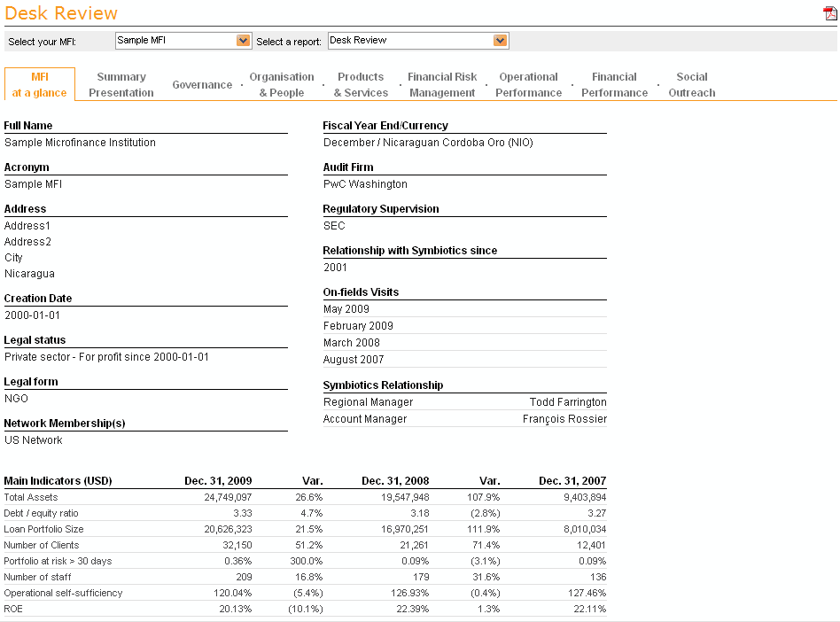Screen dimensions: 840x622
Task: Click Number of staff value 209
Action: pos(244,577)
